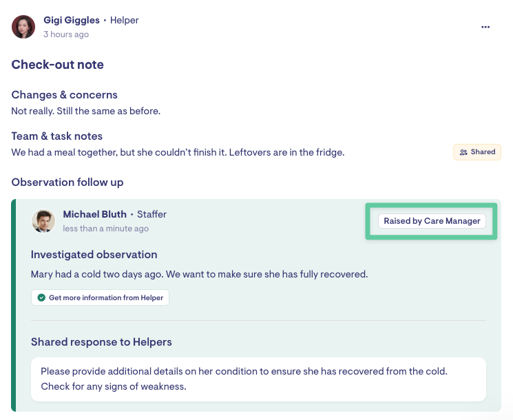Click the 'less than a minute ago' timestamp
Screen dimensions: 513x420
(x=105, y=229)
